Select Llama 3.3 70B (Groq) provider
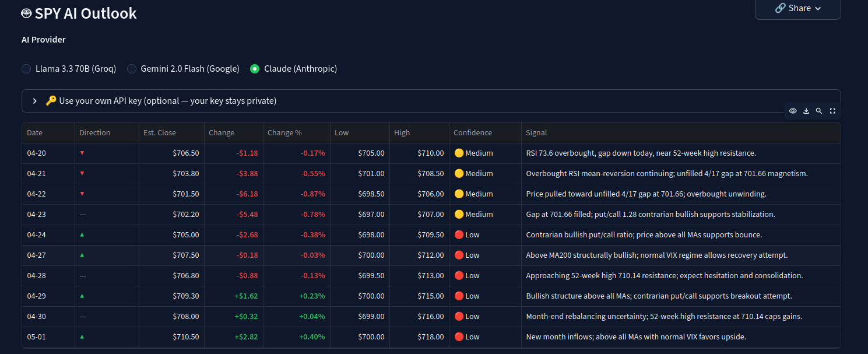The image size is (868, 354). pyautogui.click(x=69, y=69)
